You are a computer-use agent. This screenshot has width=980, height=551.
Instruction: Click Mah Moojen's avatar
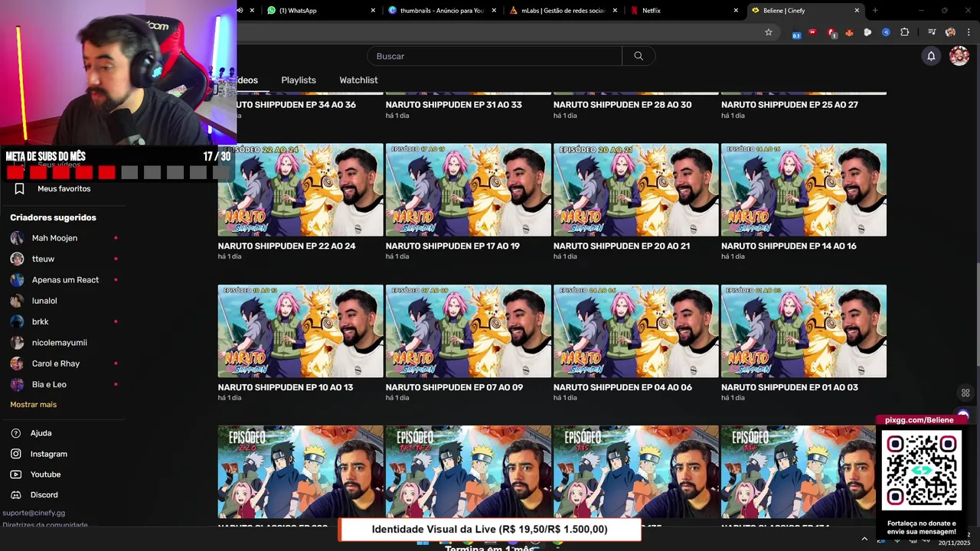coord(17,238)
